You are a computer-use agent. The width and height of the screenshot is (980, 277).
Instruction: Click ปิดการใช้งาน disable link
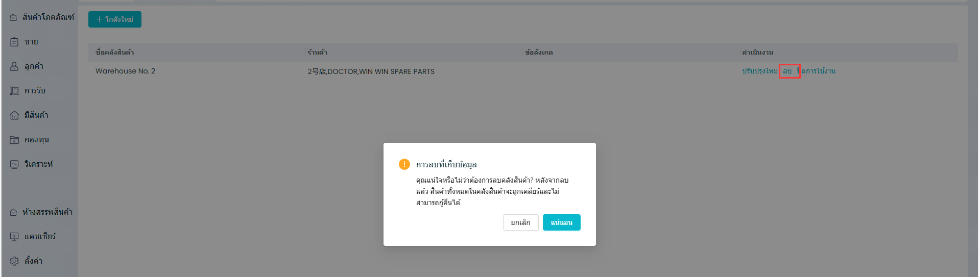click(x=818, y=71)
